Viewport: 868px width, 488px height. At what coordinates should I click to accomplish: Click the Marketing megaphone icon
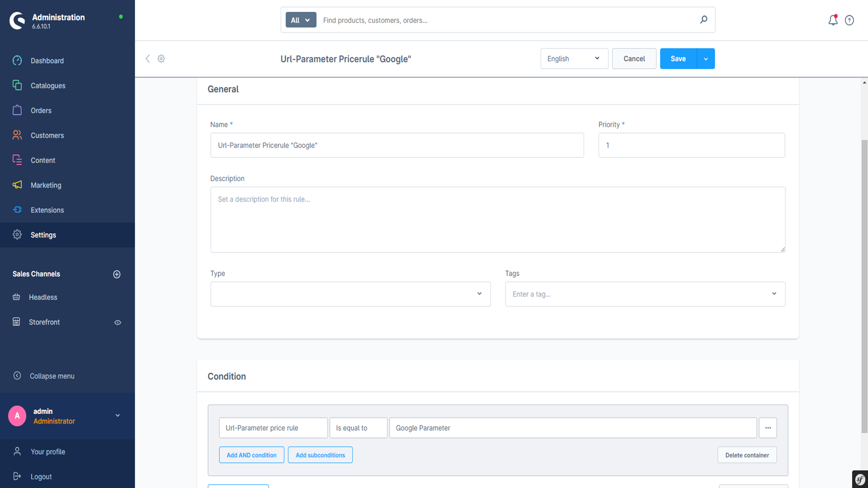[17, 185]
